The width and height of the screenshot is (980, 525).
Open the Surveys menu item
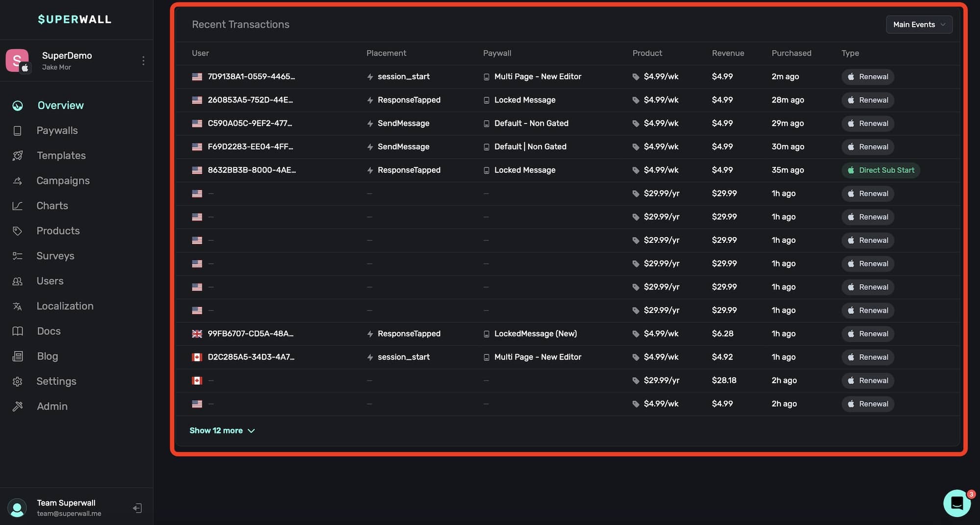(55, 256)
